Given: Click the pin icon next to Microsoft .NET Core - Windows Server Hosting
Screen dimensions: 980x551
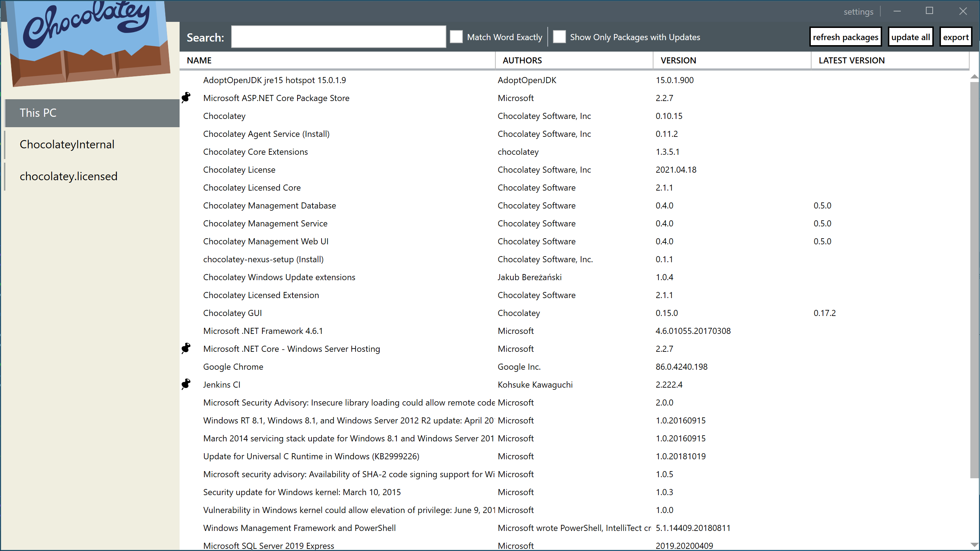Looking at the screenshot, I should tap(186, 348).
